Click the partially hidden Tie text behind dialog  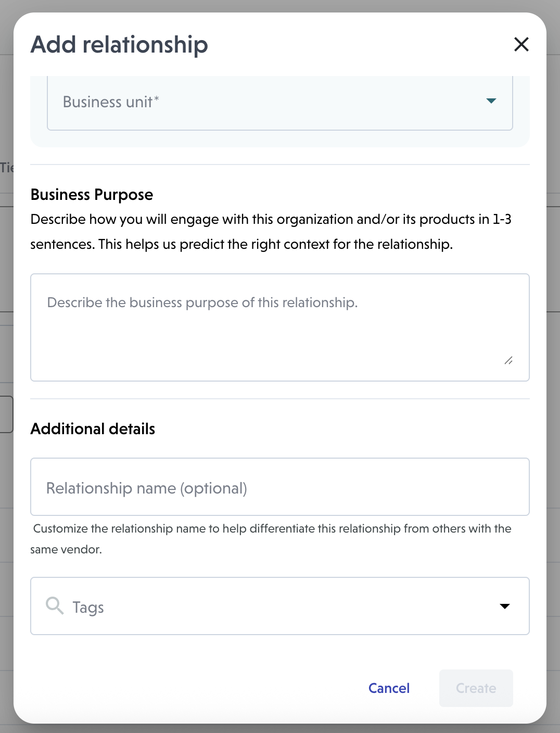pyautogui.click(x=6, y=168)
